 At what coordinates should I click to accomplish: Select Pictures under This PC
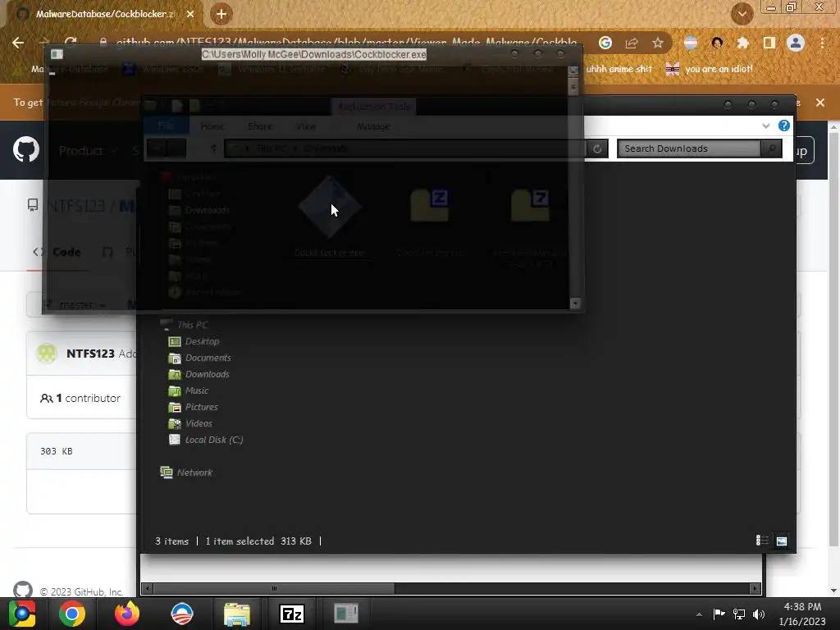tap(194, 407)
